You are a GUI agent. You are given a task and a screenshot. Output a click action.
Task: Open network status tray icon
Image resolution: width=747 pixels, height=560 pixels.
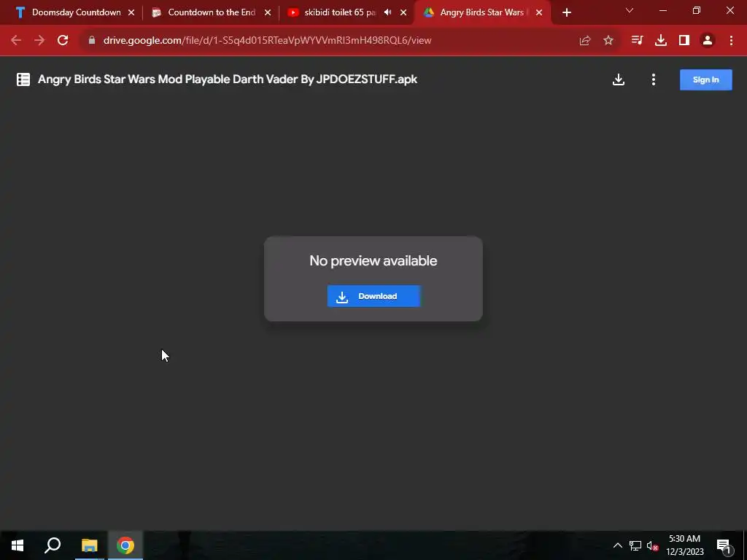pyautogui.click(x=635, y=545)
